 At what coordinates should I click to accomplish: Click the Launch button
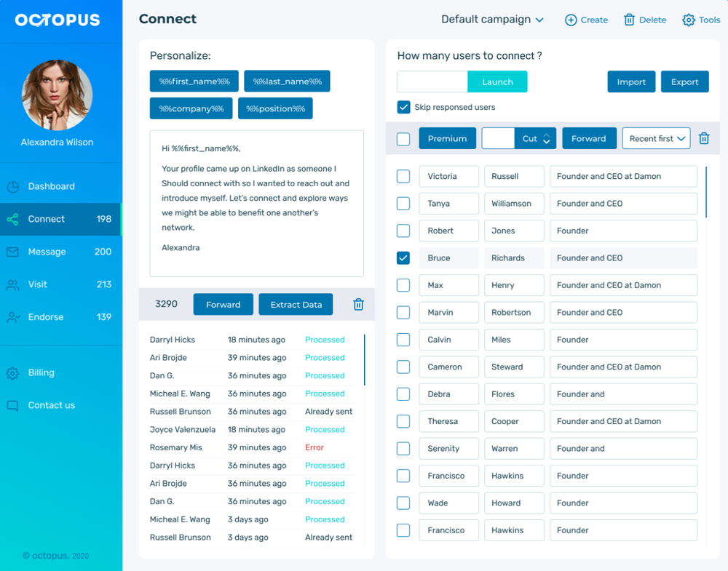497,81
